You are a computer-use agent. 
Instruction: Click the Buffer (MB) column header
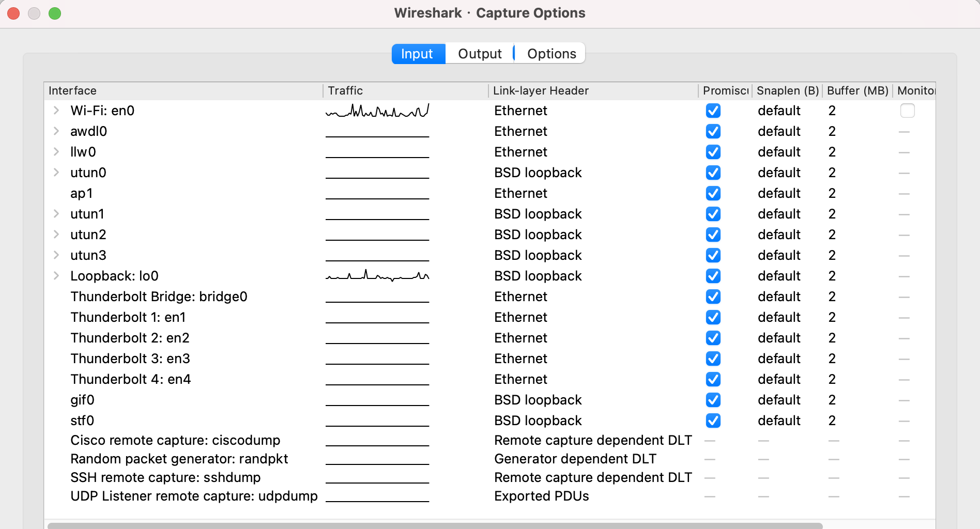[857, 91]
